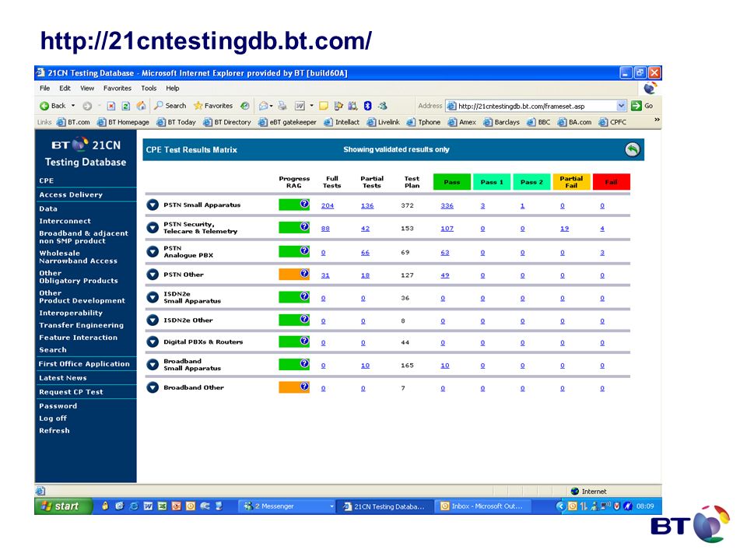Open Latest News in the sidebar
Screen dimensions: 747x560
tap(63, 378)
